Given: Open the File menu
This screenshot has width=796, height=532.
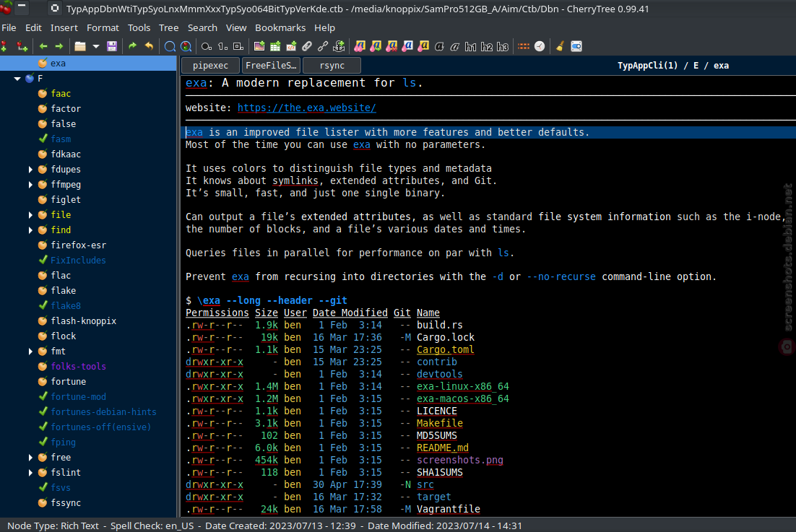Looking at the screenshot, I should [9, 28].
